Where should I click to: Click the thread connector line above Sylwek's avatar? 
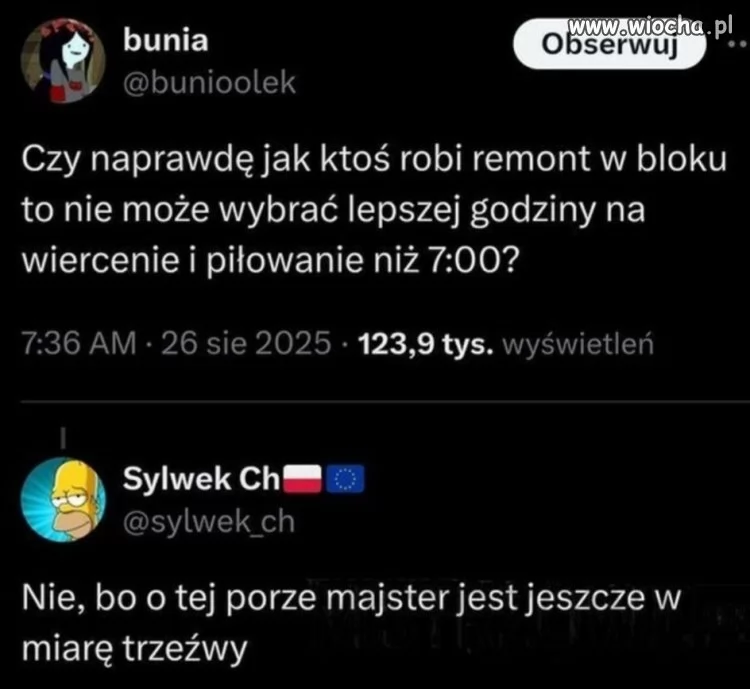click(63, 438)
